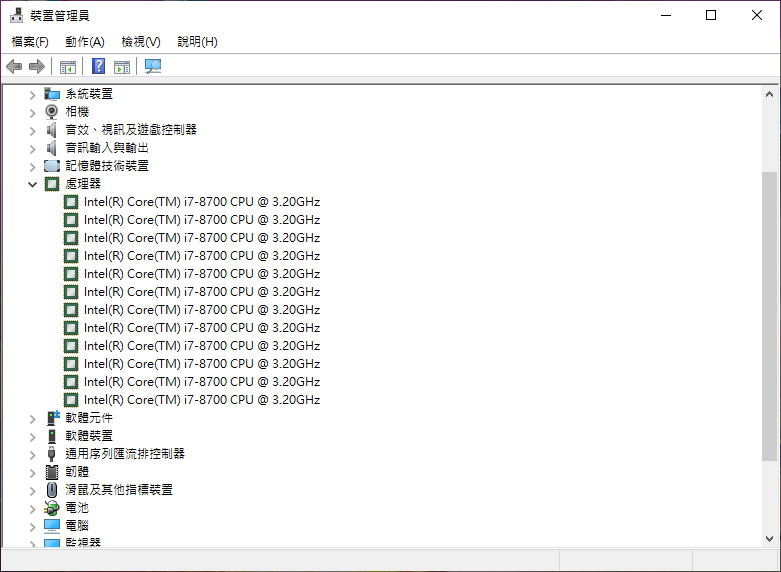The width and height of the screenshot is (781, 572).
Task: Scan for hardware changes with the monitor icon
Action: click(152, 66)
